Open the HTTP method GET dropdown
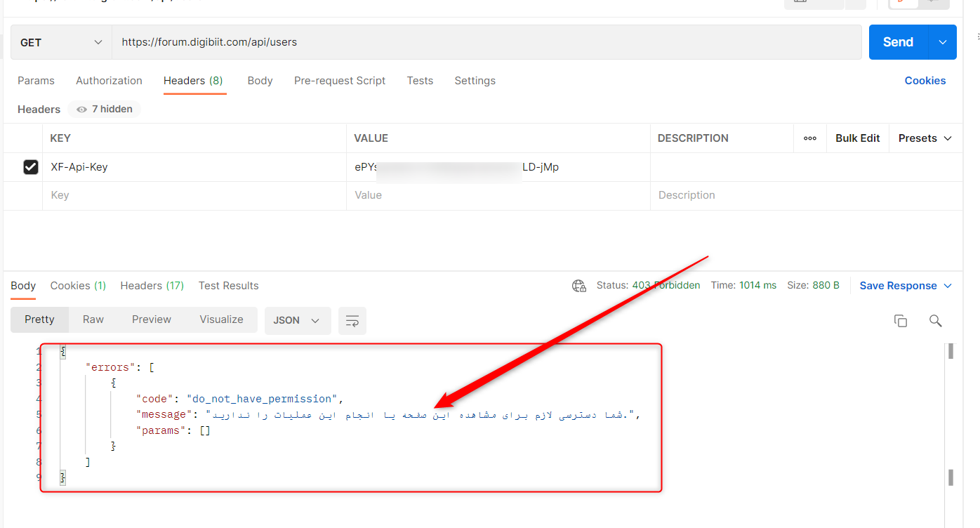This screenshot has height=528, width=980. [61, 42]
